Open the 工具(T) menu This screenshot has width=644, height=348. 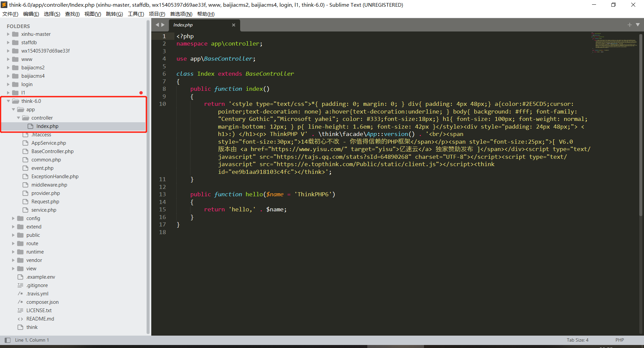[136, 14]
